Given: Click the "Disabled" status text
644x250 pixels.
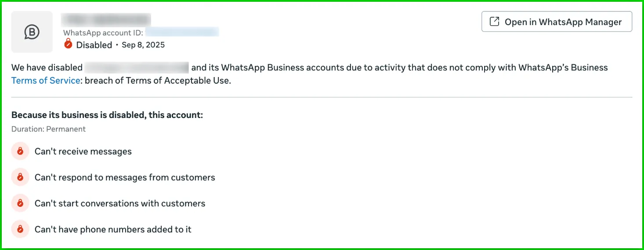Looking at the screenshot, I should 94,45.
